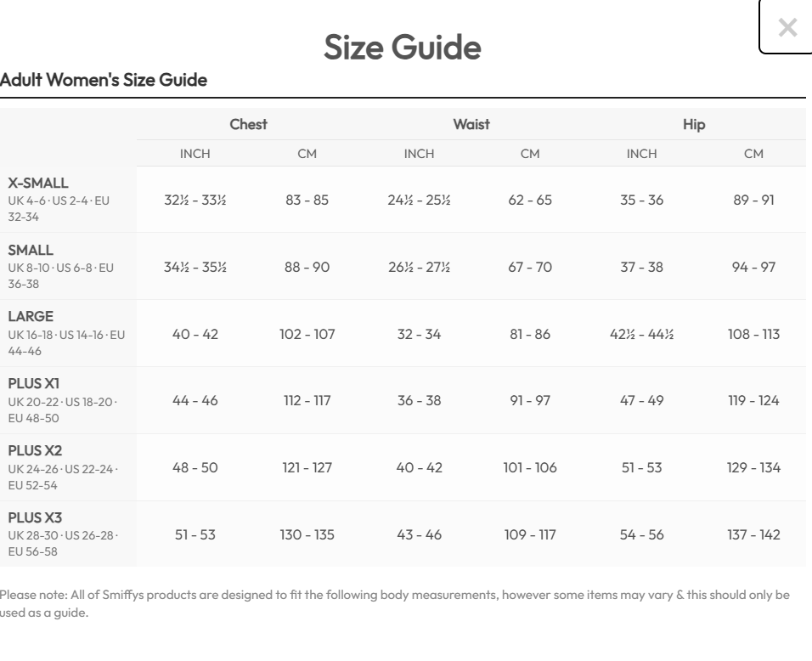Close the Size Guide dialog
This screenshot has width=812, height=661.
pos(787,27)
